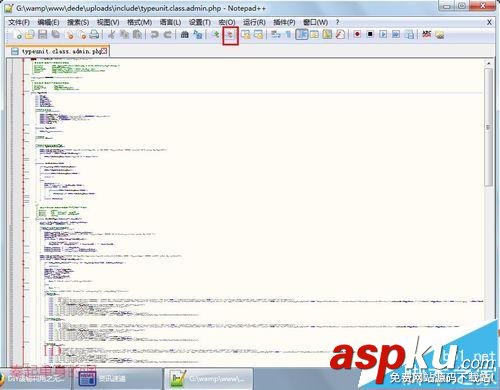Save the recorded macro icon
This screenshot has width=500, height=390.
410,34
